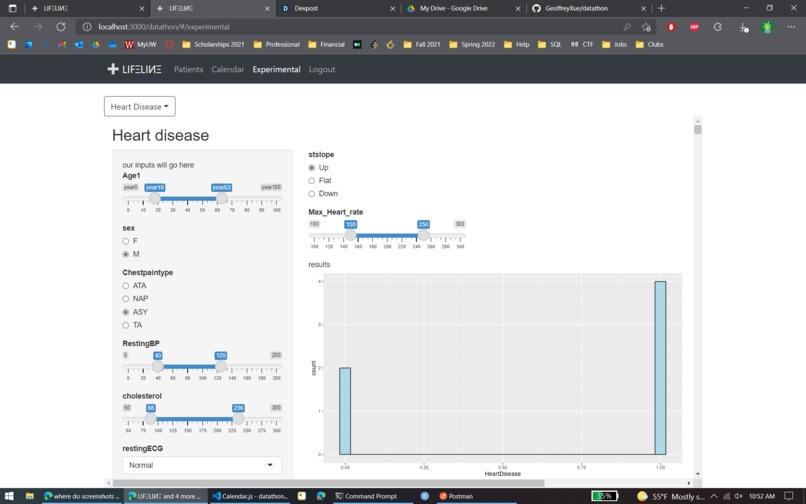The width and height of the screenshot is (806, 504).
Task: Click the tab actions icon by the first tab
Action: coord(13,8)
